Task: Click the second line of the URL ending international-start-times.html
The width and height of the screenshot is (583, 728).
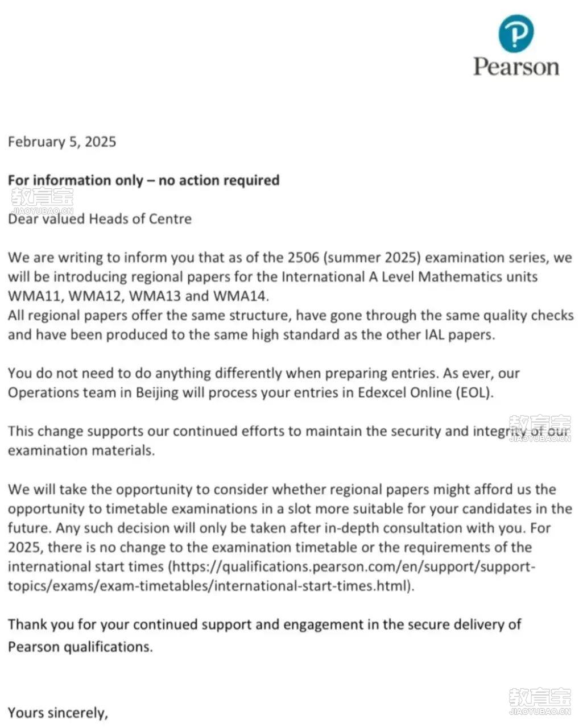Action: coord(210,586)
